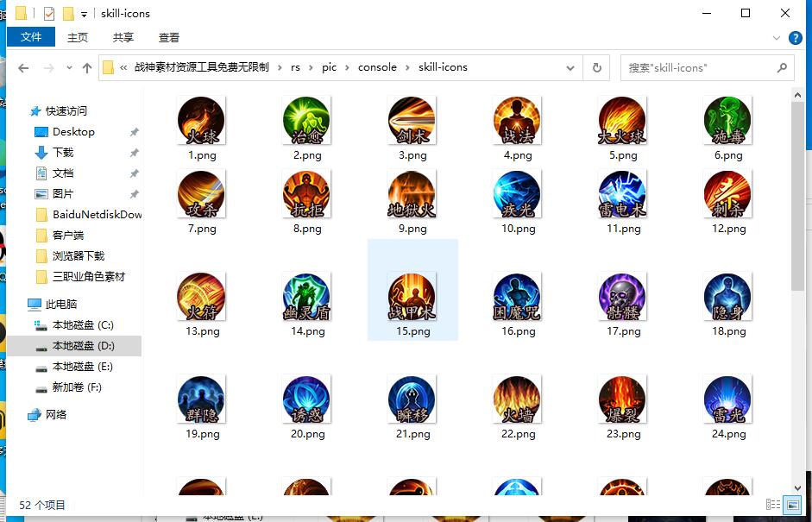Open the 文件 menu

pyautogui.click(x=31, y=37)
